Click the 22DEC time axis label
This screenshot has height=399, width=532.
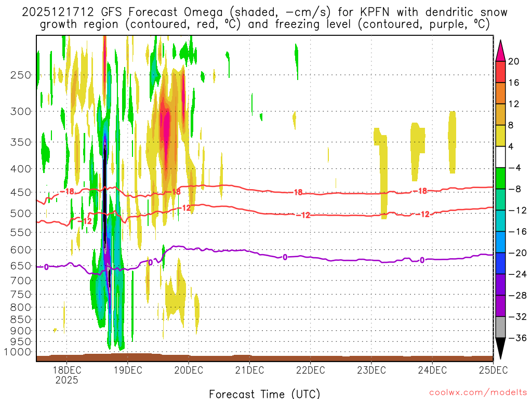pyautogui.click(x=311, y=370)
